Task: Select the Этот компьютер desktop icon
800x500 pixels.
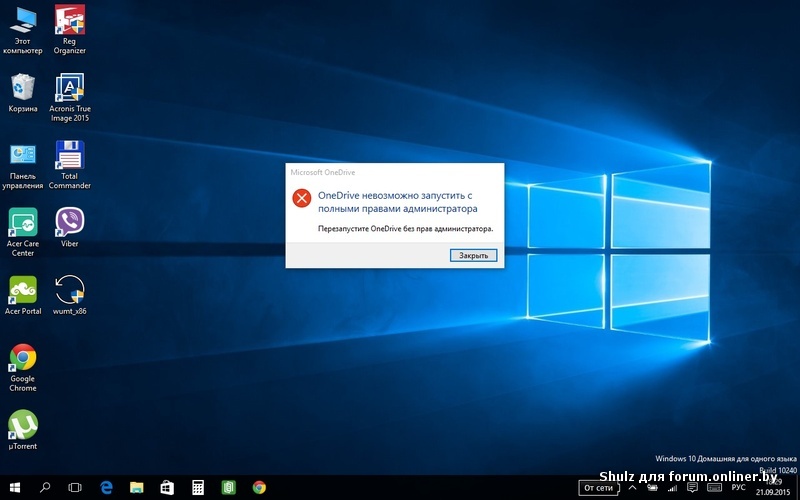Action: pyautogui.click(x=22, y=22)
